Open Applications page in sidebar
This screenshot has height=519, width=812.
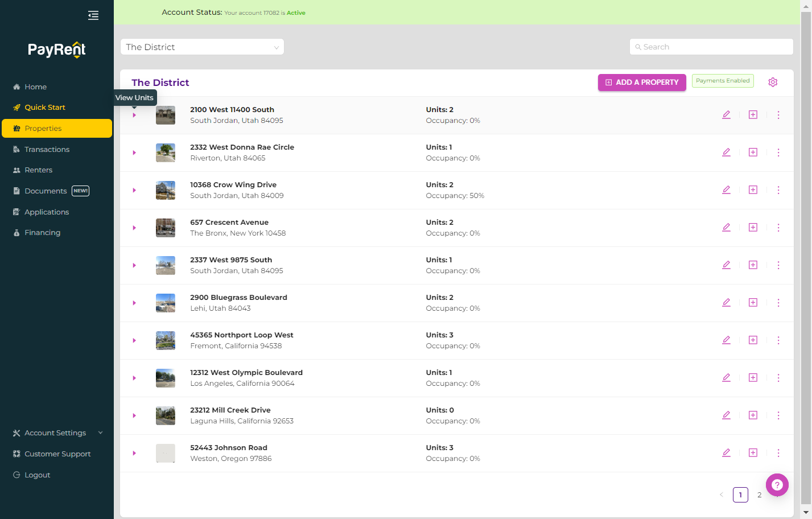click(57, 212)
